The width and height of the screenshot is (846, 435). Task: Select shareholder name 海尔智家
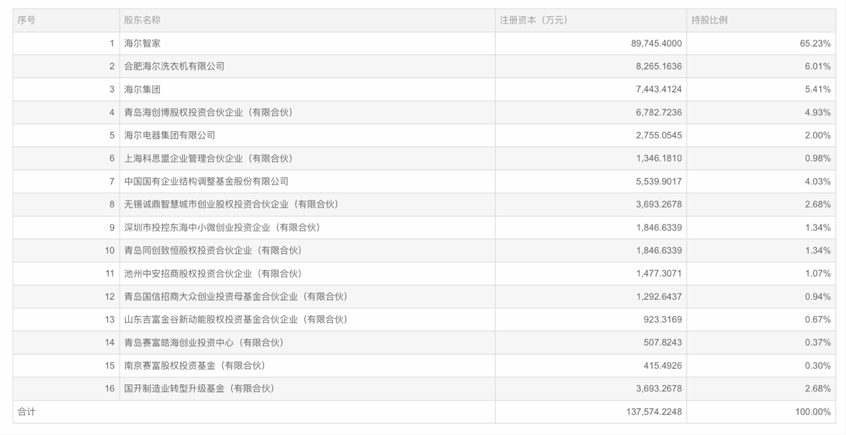pos(142,43)
